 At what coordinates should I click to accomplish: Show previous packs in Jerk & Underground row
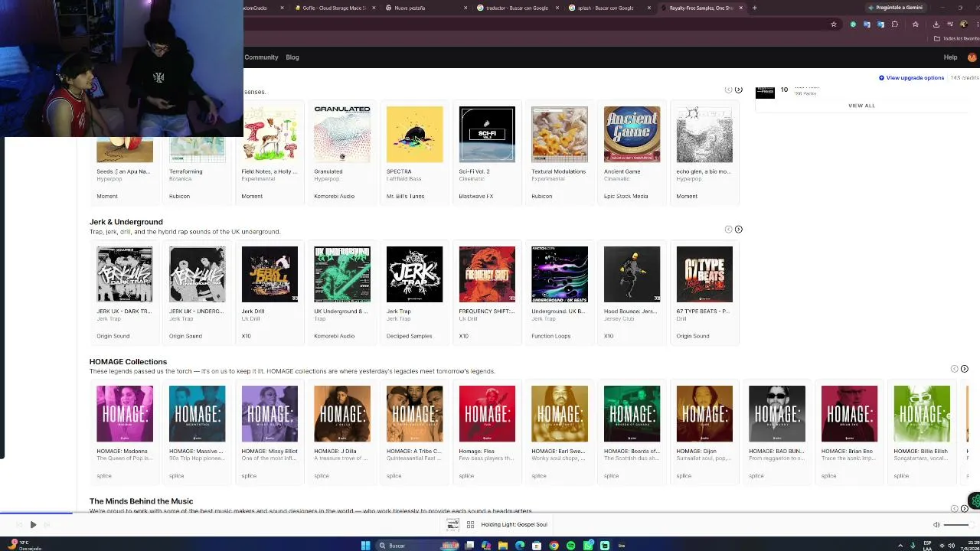coord(728,230)
